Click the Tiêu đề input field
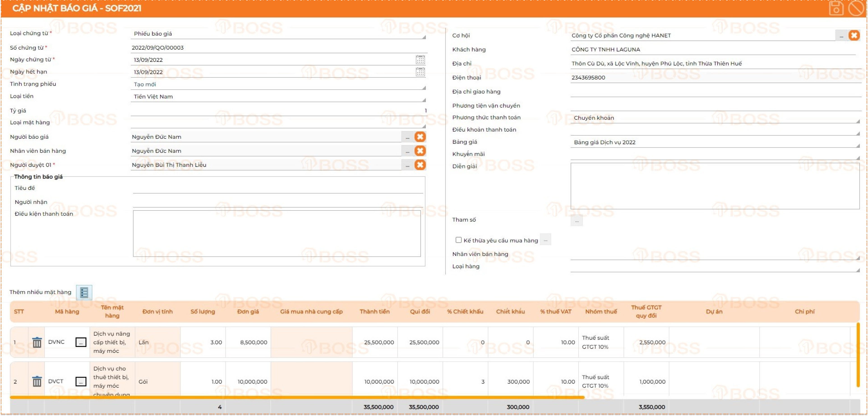This screenshot has height=416, width=868. point(278,188)
